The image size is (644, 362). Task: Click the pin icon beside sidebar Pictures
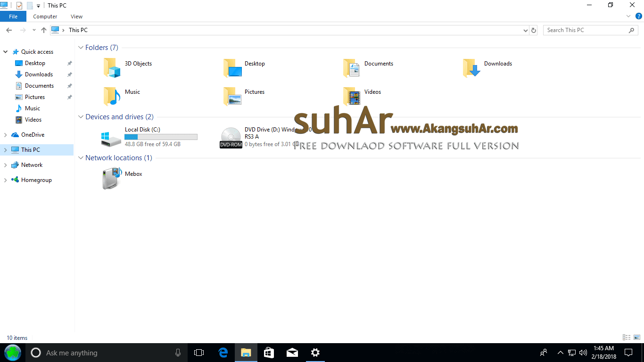coord(69,97)
